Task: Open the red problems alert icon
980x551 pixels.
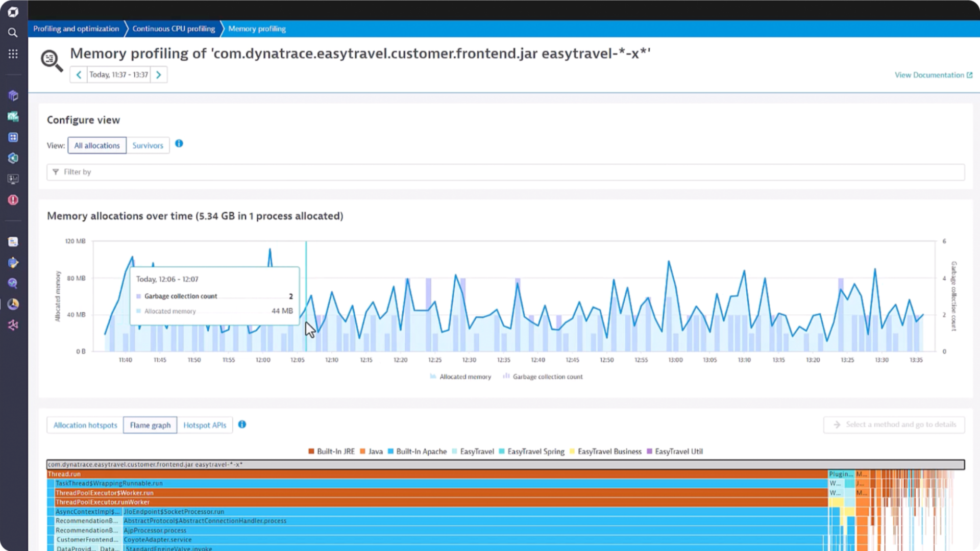Action: (13, 200)
